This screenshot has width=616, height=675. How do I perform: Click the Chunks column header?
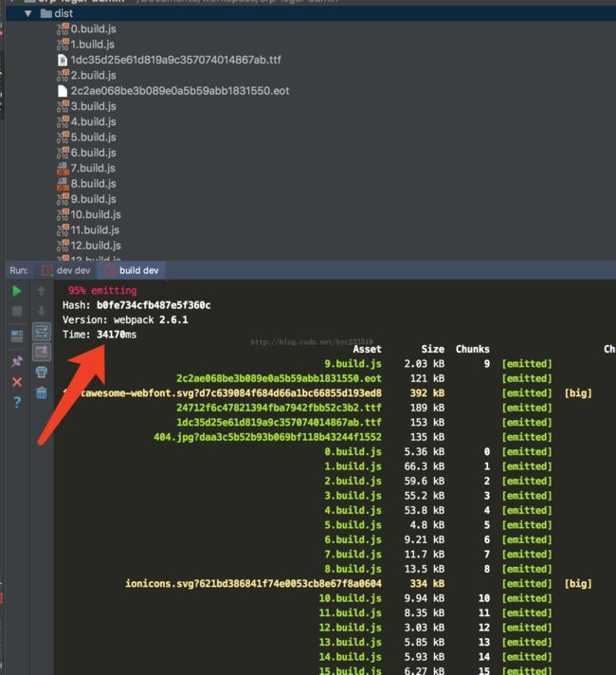click(x=472, y=349)
